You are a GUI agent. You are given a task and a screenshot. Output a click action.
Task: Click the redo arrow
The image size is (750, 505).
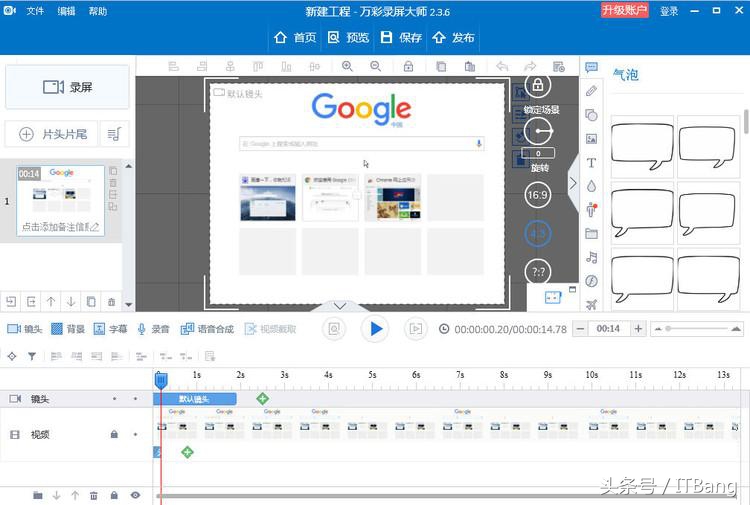[530, 66]
